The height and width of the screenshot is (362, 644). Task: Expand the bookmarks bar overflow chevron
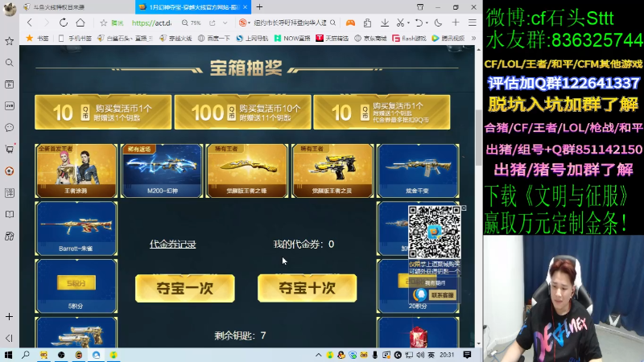(473, 38)
